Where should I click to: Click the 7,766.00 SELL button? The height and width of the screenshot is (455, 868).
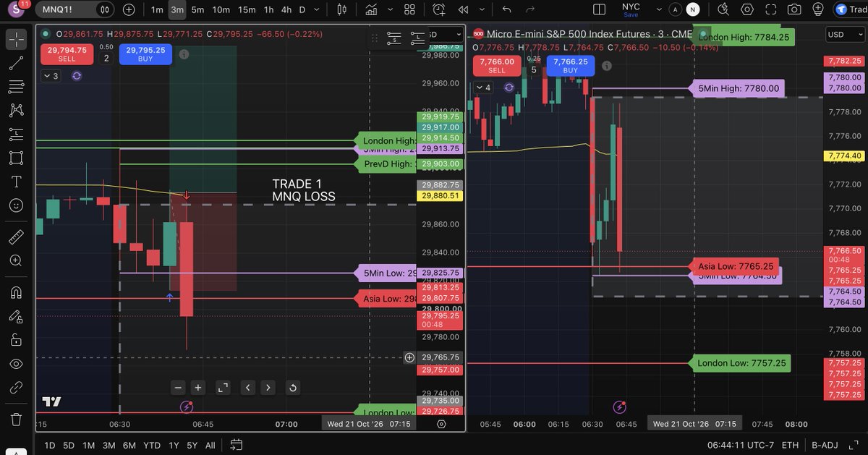coord(497,66)
